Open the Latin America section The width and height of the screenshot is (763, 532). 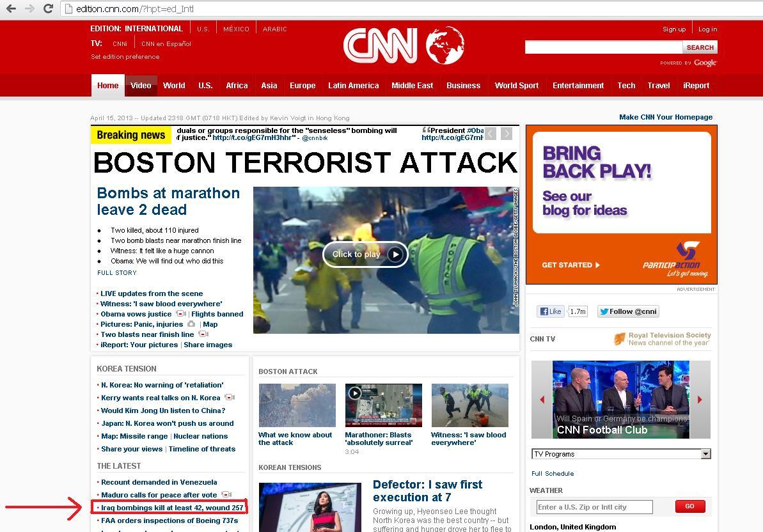point(353,86)
